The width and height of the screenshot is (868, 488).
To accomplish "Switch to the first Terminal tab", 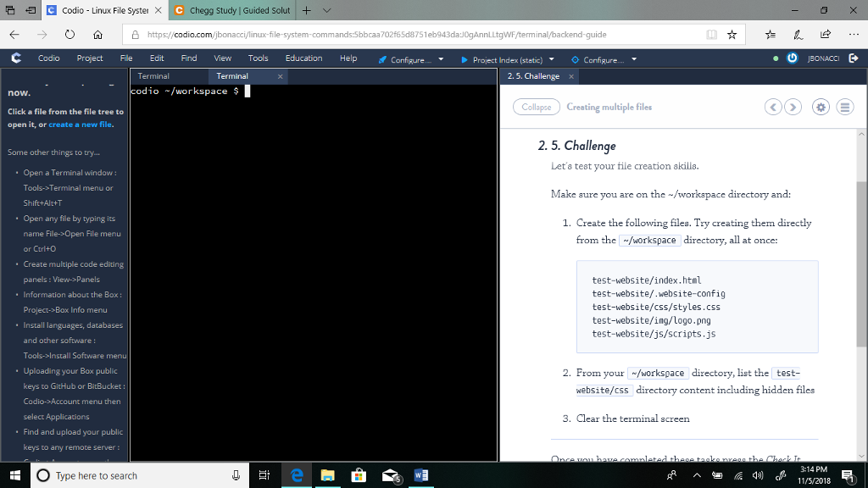I will tap(153, 76).
